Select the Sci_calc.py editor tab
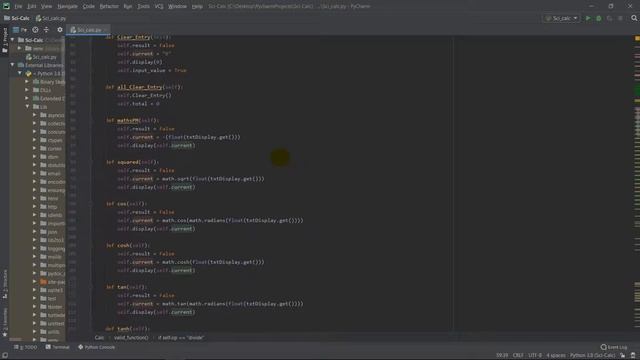This screenshot has width=640, height=360. (88, 30)
